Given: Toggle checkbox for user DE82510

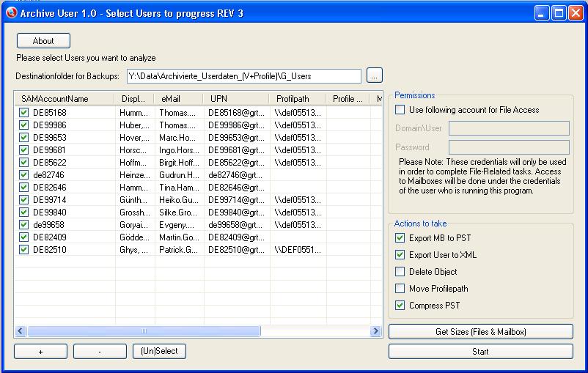Looking at the screenshot, I should point(24,250).
